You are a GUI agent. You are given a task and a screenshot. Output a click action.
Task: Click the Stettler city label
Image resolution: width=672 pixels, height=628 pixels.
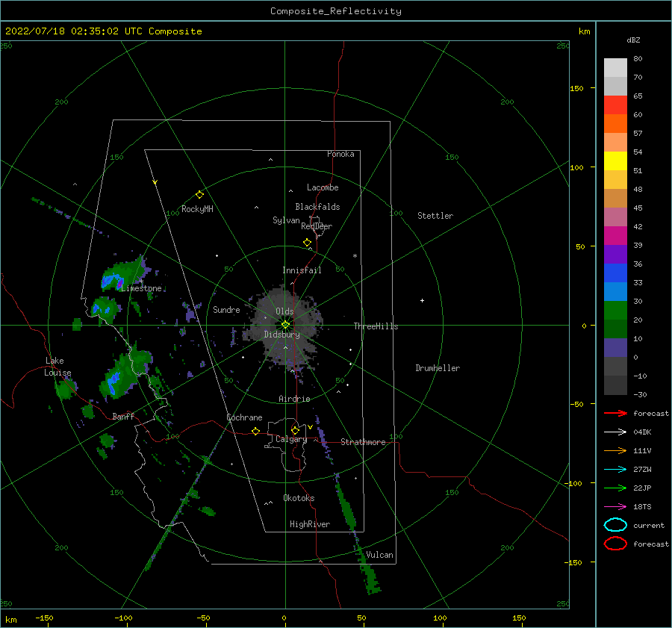435,216
